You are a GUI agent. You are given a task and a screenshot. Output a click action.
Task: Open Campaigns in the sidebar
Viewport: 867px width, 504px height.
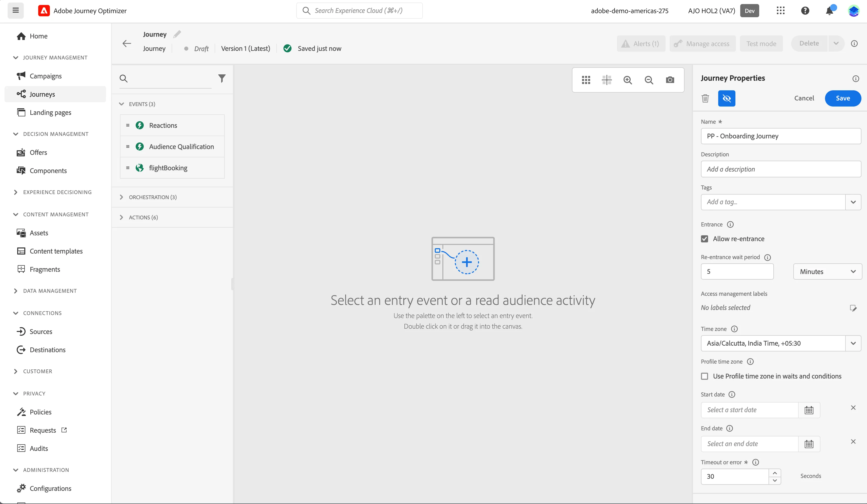pos(45,76)
